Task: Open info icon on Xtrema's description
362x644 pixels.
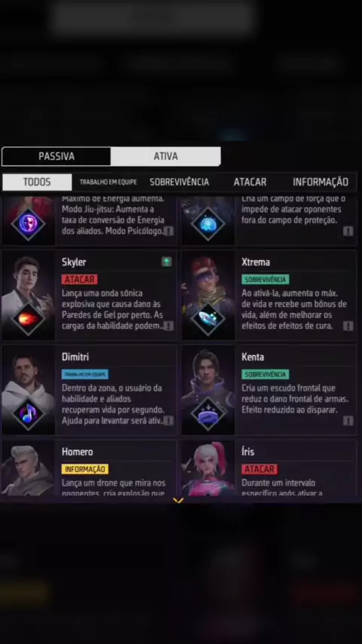Action: point(348,326)
